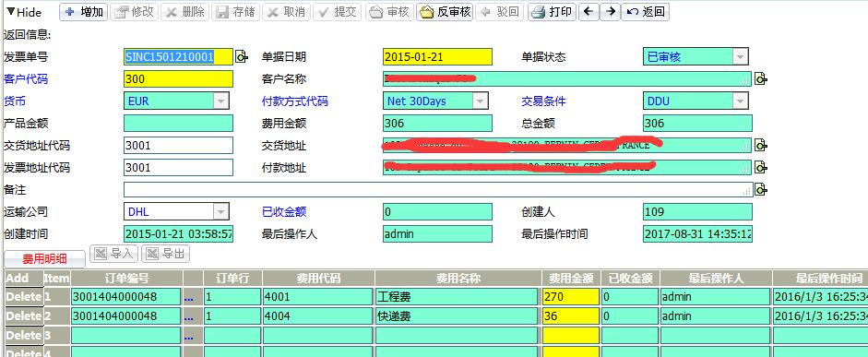Click the 总金额 field showing 306
The width and height of the screenshot is (868, 357).
(697, 123)
